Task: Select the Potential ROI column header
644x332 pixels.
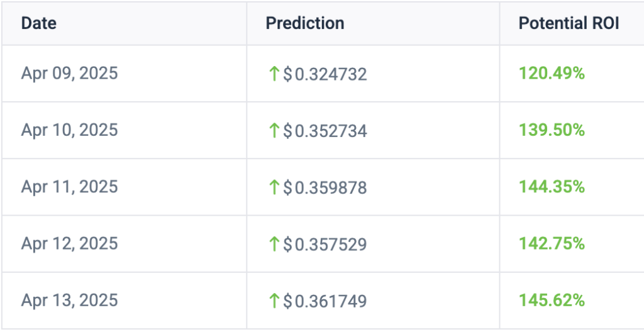Action: click(569, 23)
